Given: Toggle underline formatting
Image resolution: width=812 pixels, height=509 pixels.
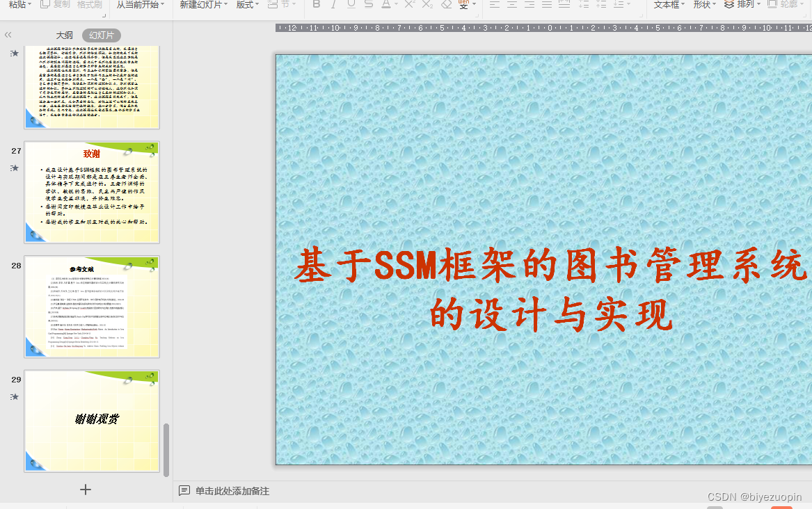Looking at the screenshot, I should coord(351,4).
